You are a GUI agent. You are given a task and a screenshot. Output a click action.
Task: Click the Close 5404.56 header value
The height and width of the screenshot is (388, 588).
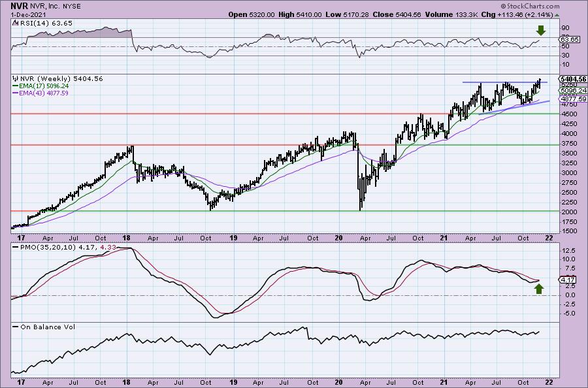pos(397,14)
